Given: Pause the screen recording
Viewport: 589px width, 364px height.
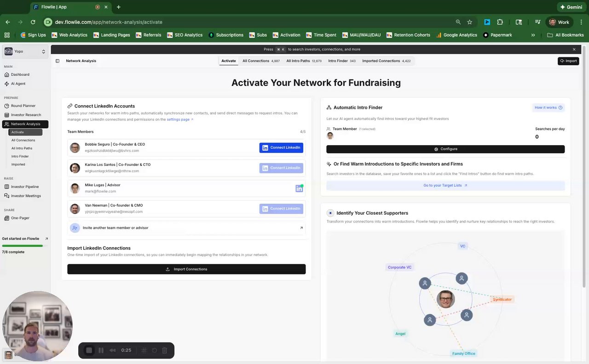Looking at the screenshot, I should (x=101, y=350).
